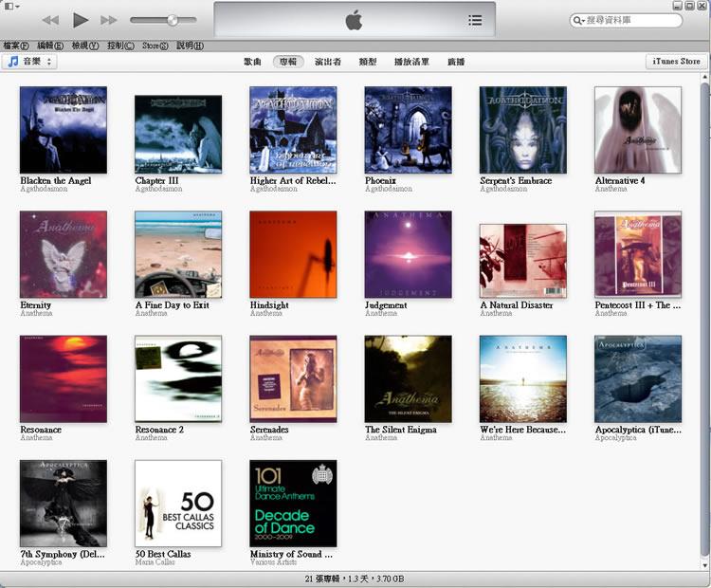Click the music note icon
The width and height of the screenshot is (711, 588).
[x=13, y=62]
